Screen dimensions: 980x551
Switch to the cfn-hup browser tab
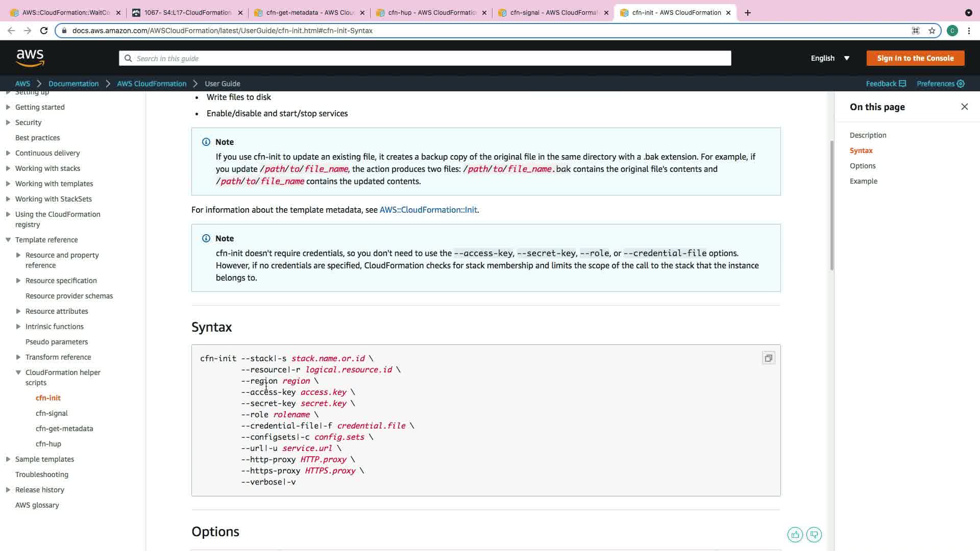click(x=431, y=13)
